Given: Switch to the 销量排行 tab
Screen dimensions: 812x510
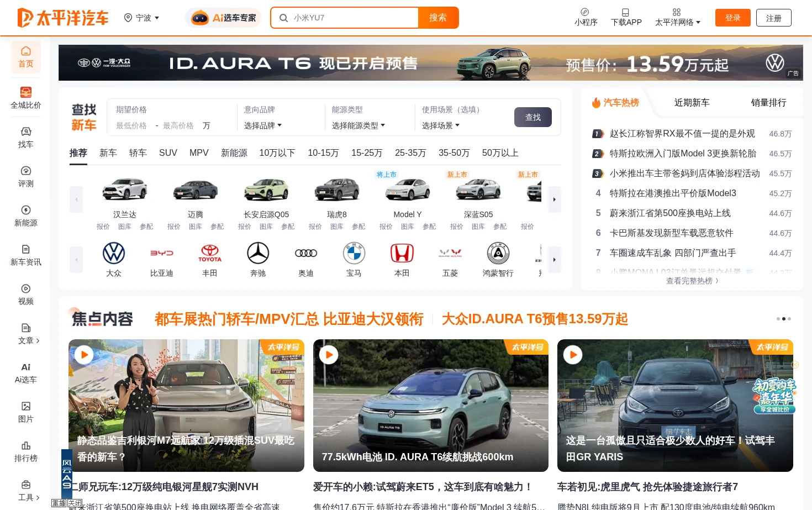Looking at the screenshot, I should [x=769, y=102].
